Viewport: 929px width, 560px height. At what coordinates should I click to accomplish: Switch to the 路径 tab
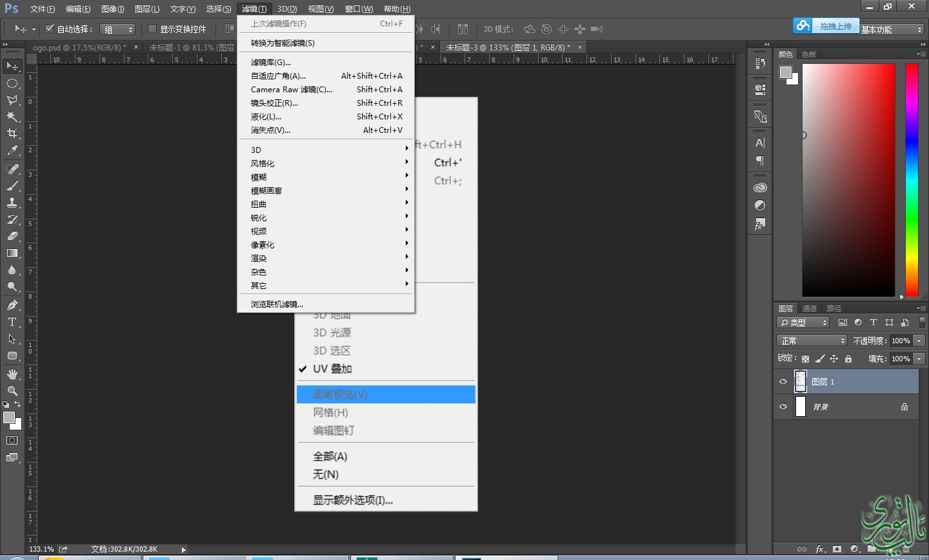pyautogui.click(x=834, y=308)
